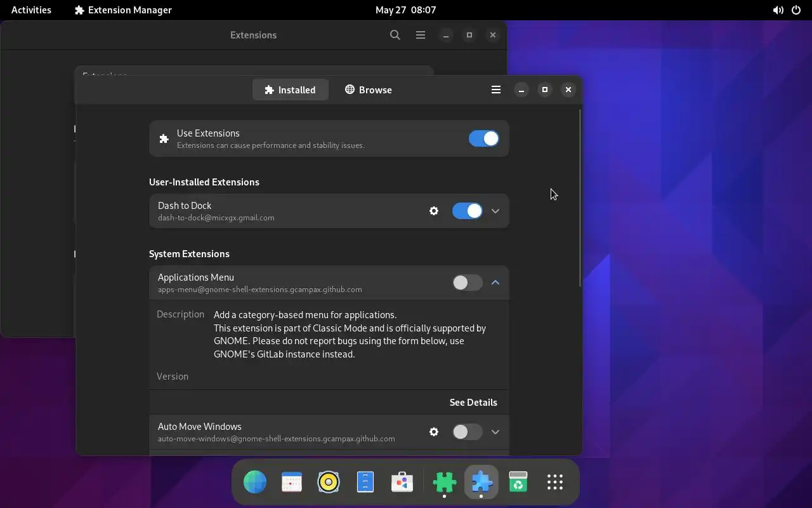Click Extension Manager in top bar
The width and height of the screenshot is (812, 508).
pyautogui.click(x=123, y=10)
